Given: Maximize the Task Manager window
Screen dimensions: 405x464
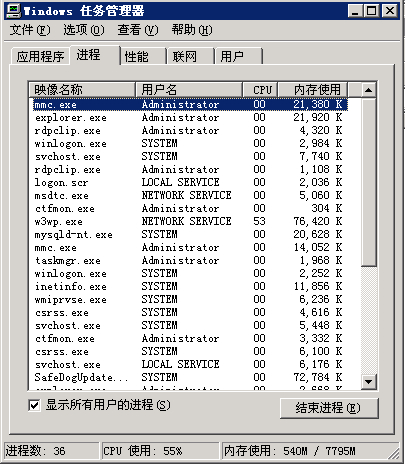Looking at the screenshot, I should [371, 11].
